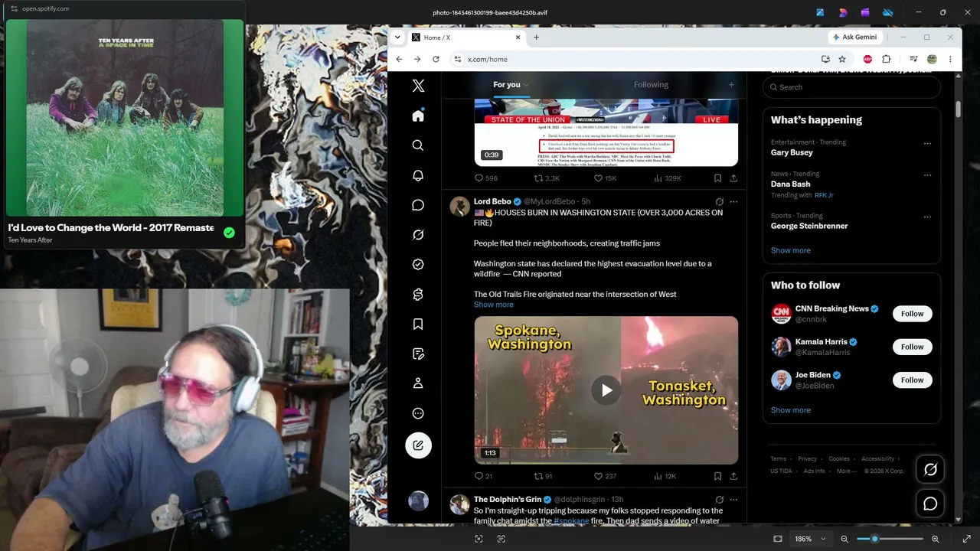Open Explore search in X sidebar

[418, 145]
